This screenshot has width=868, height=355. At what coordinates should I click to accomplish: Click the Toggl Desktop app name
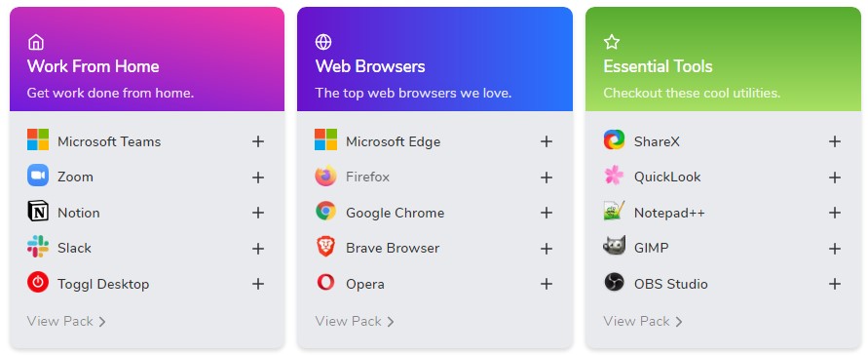(x=103, y=284)
